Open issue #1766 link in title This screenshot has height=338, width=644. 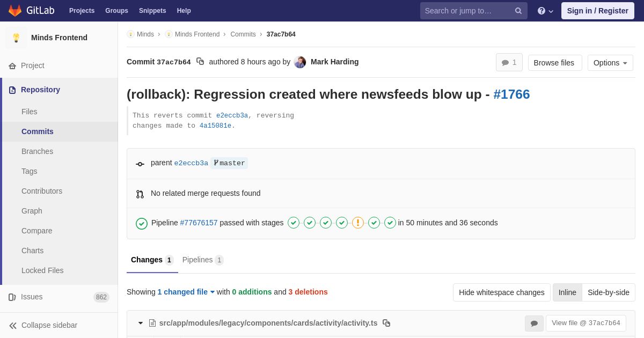coord(511,94)
